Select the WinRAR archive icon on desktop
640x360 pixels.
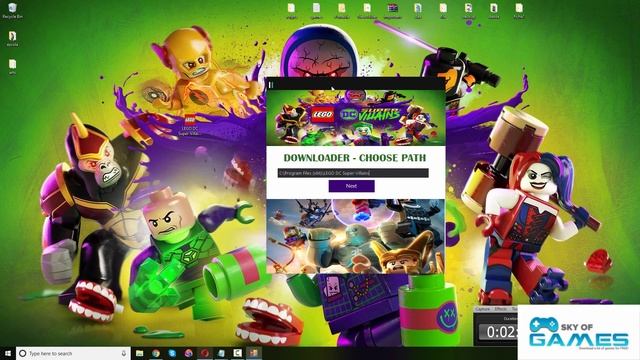392,11
